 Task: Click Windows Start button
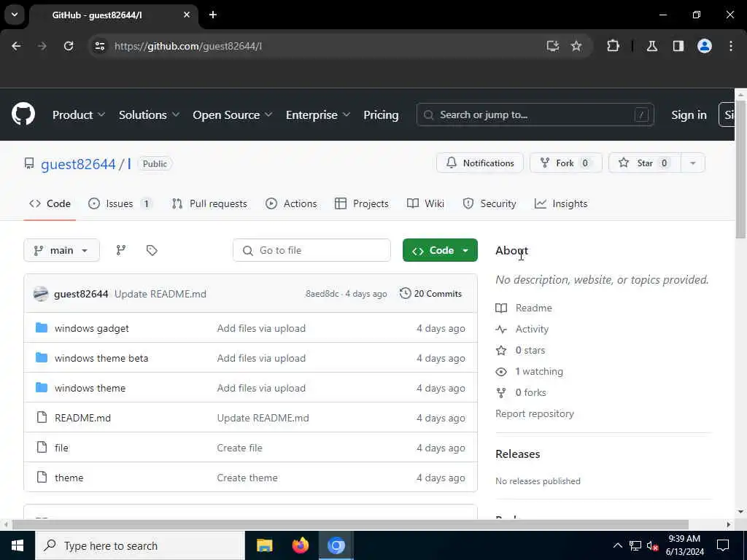(18, 545)
